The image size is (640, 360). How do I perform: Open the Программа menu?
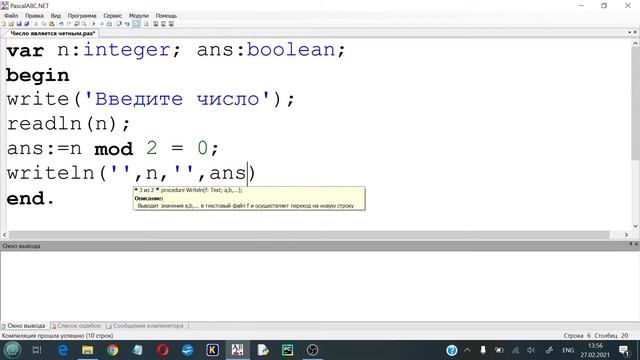(x=82, y=16)
